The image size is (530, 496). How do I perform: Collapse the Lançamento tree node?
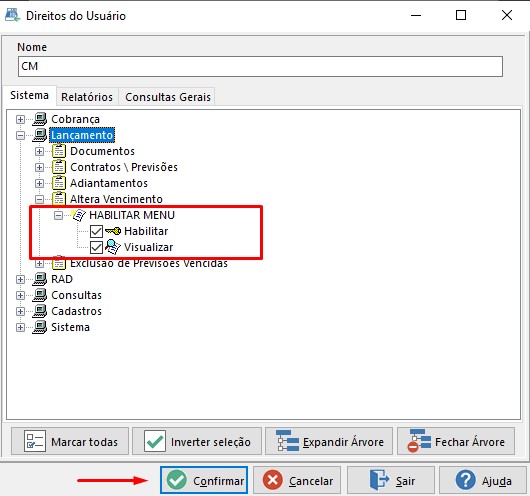click(20, 135)
